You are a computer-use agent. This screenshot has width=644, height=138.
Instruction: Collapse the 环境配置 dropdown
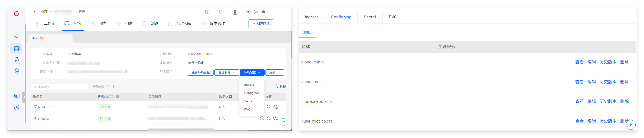tap(252, 72)
